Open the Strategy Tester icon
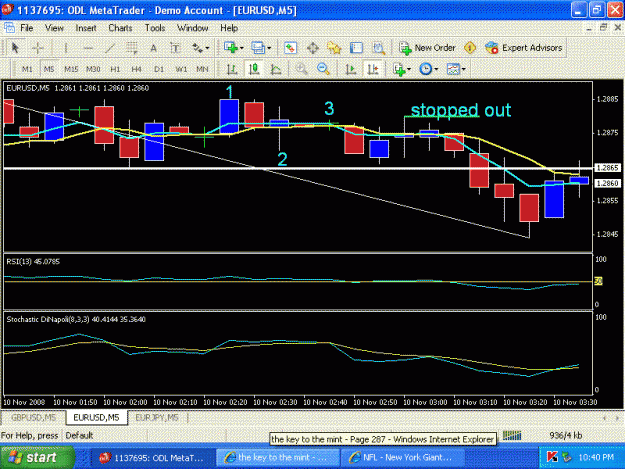Image resolution: width=625 pixels, height=469 pixels. pos(379,48)
